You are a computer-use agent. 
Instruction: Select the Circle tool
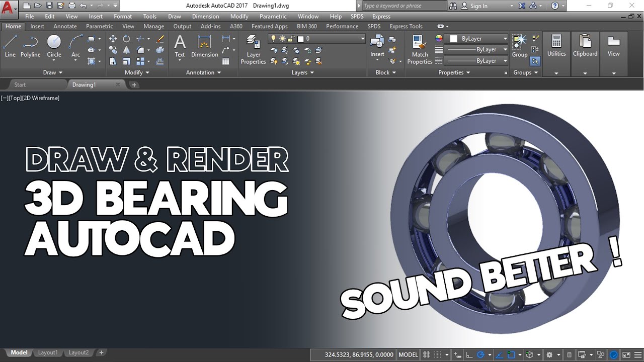[54, 46]
